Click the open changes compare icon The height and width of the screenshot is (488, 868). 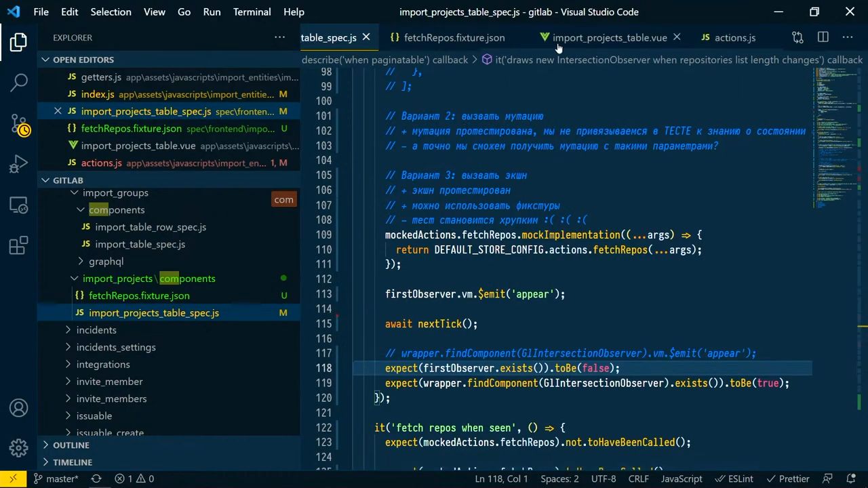[x=797, y=37]
